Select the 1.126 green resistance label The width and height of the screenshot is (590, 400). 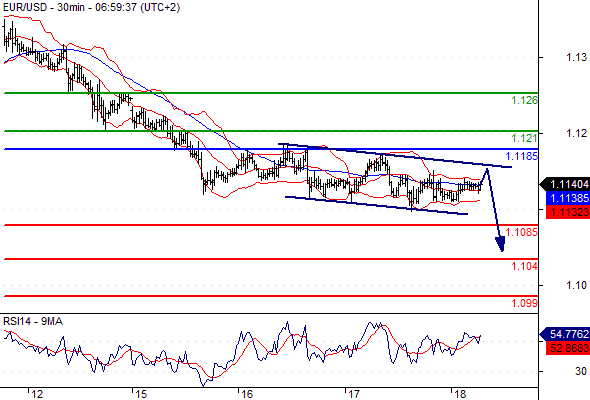525,100
